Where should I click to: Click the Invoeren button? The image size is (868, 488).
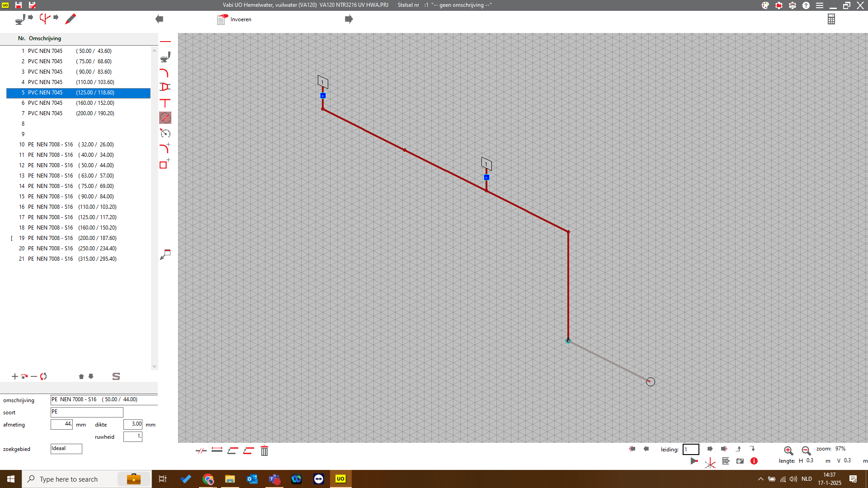tap(235, 19)
